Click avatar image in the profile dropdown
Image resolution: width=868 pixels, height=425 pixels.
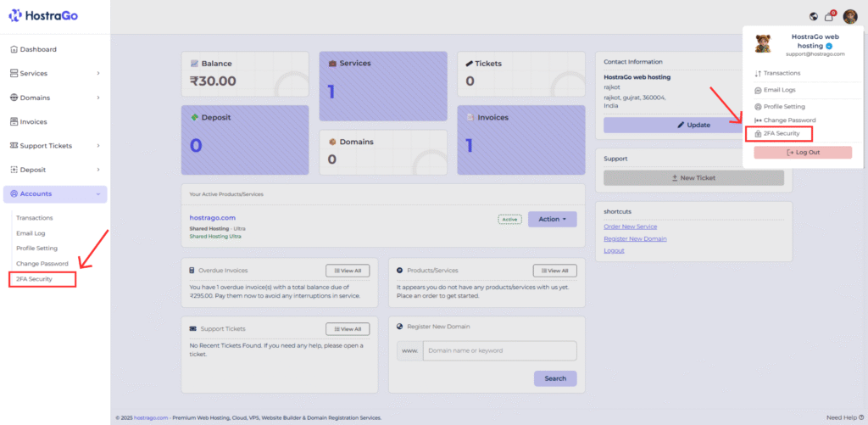coord(763,43)
